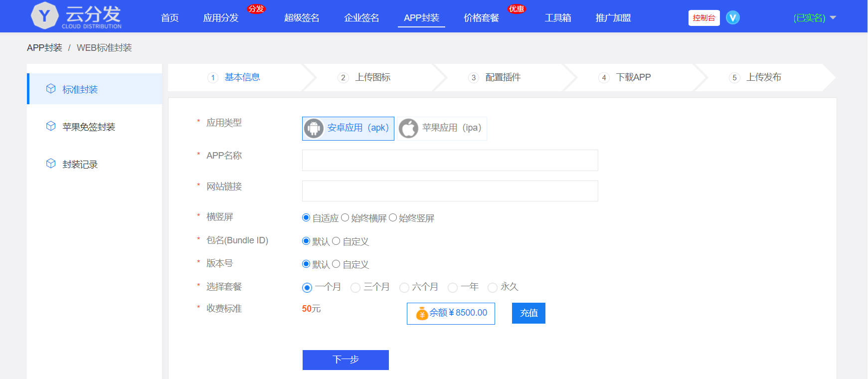The height and width of the screenshot is (379, 868).
Task: Click the cube icon beside 标准封装
Action: pos(51,89)
